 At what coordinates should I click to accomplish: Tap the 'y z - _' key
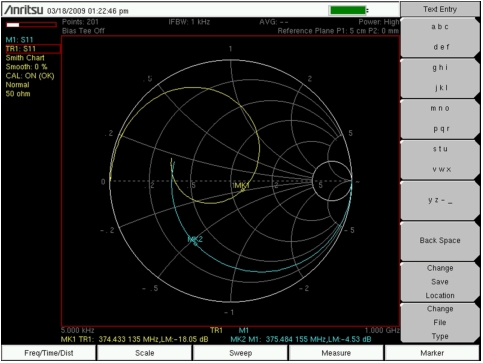(440, 200)
